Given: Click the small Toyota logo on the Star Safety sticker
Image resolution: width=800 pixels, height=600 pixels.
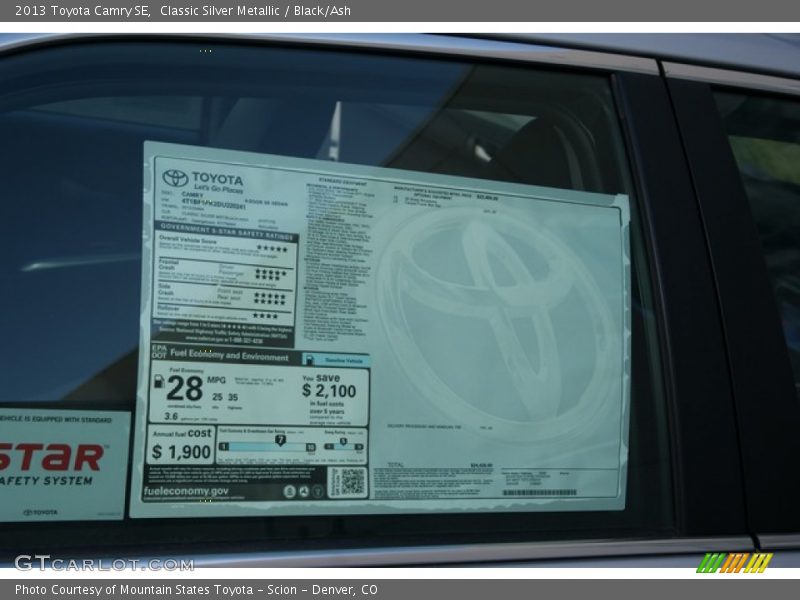Looking at the screenshot, I should (40, 512).
